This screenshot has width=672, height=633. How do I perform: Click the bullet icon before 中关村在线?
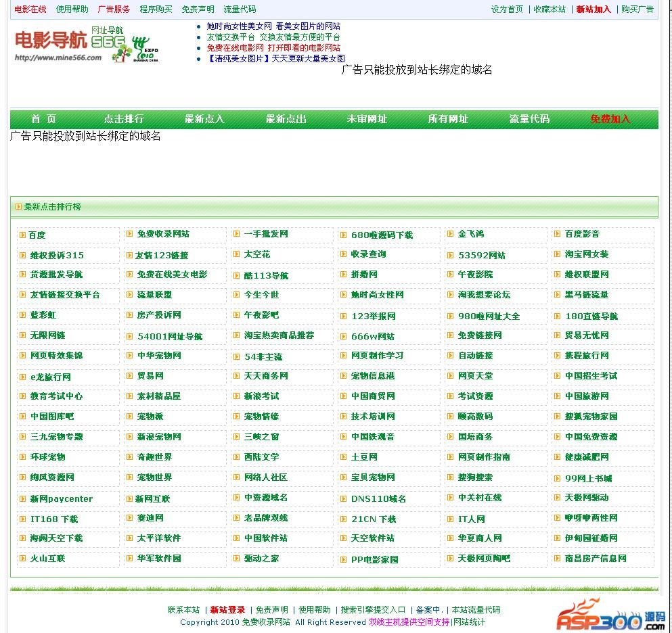[x=450, y=498]
